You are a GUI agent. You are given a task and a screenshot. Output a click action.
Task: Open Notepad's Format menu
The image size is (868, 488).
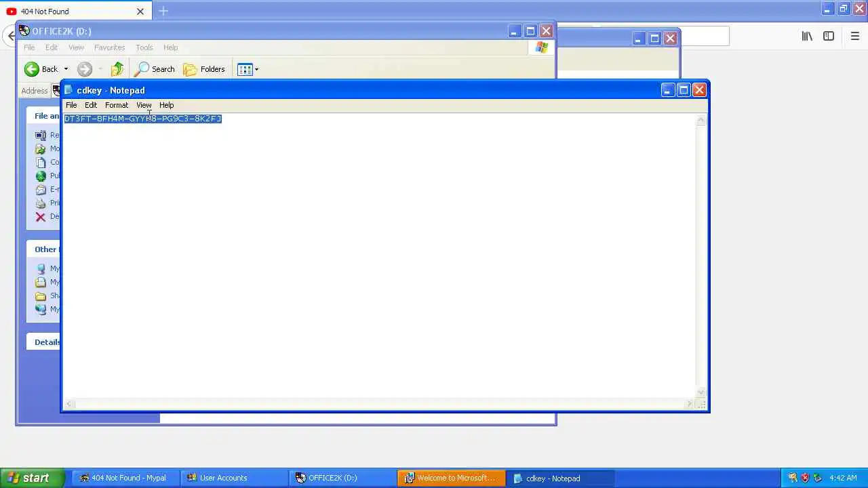tap(117, 105)
